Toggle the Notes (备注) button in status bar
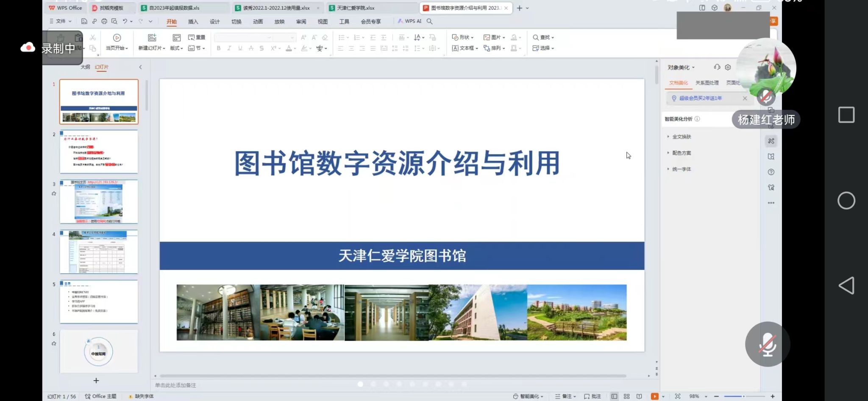 point(565,396)
